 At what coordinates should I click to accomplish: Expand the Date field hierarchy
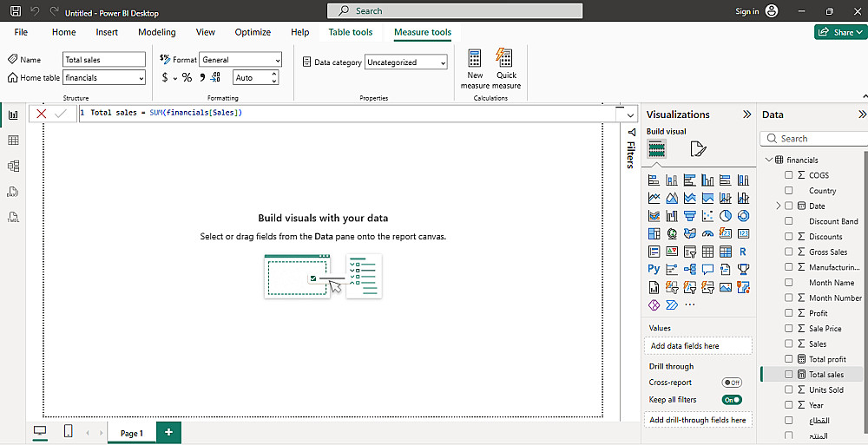click(779, 206)
